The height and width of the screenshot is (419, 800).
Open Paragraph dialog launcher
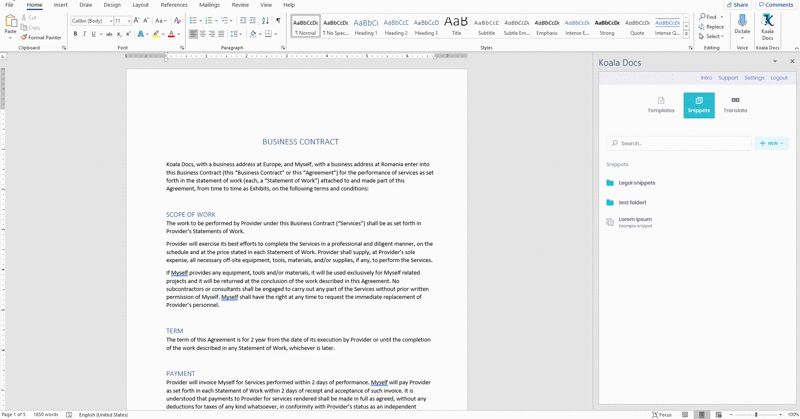283,48
